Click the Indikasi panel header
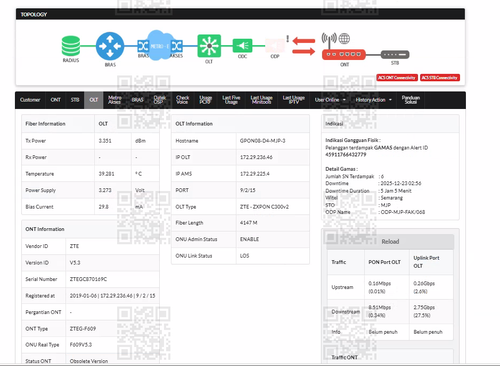 tap(390, 124)
